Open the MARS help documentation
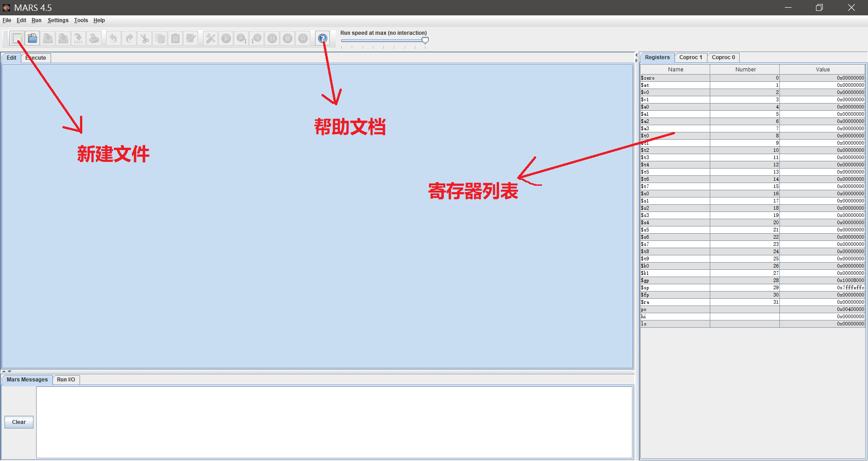This screenshot has width=868, height=461. tap(322, 38)
